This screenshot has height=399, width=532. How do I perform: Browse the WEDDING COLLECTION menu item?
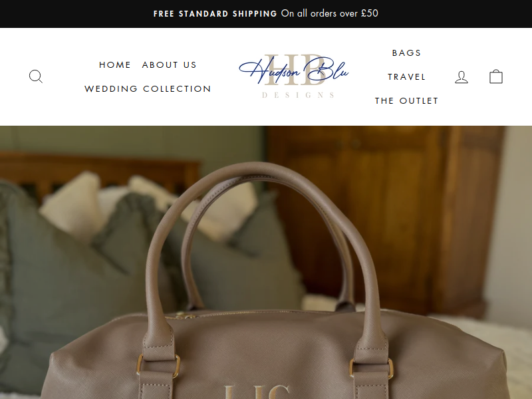[x=148, y=88]
